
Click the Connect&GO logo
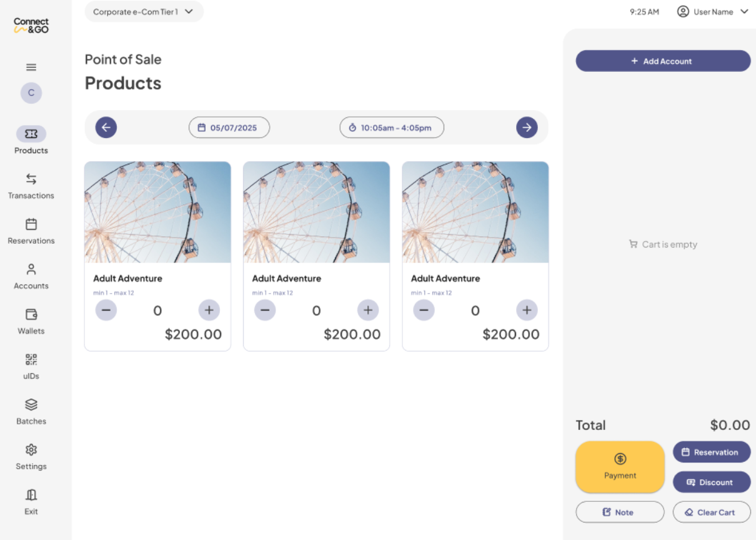point(31,25)
